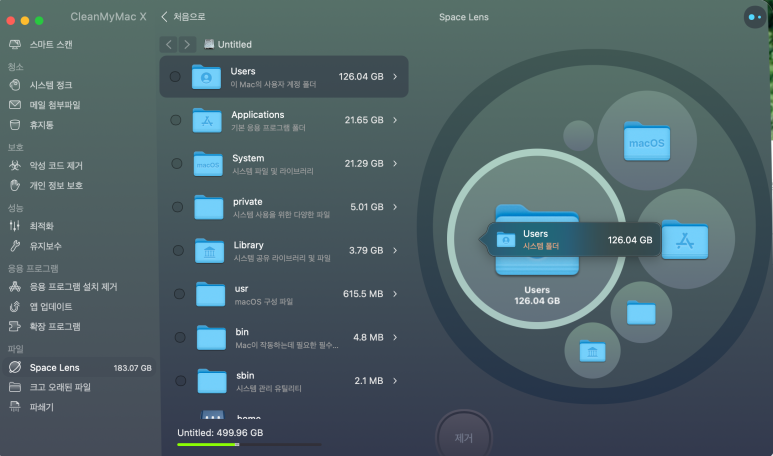Click the '615.5 MB' size in usr row
773x456 pixels.
[363, 294]
